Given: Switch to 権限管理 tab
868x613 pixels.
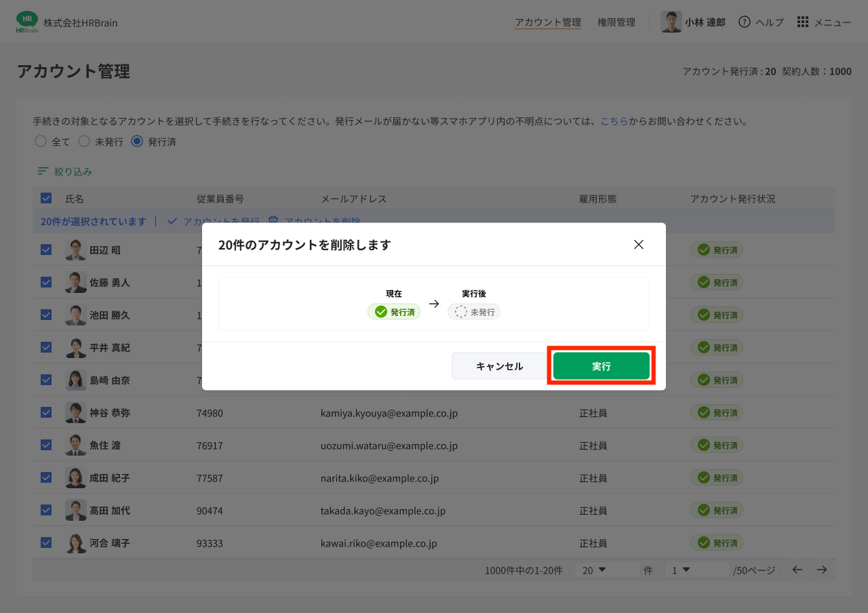Looking at the screenshot, I should click(x=616, y=22).
